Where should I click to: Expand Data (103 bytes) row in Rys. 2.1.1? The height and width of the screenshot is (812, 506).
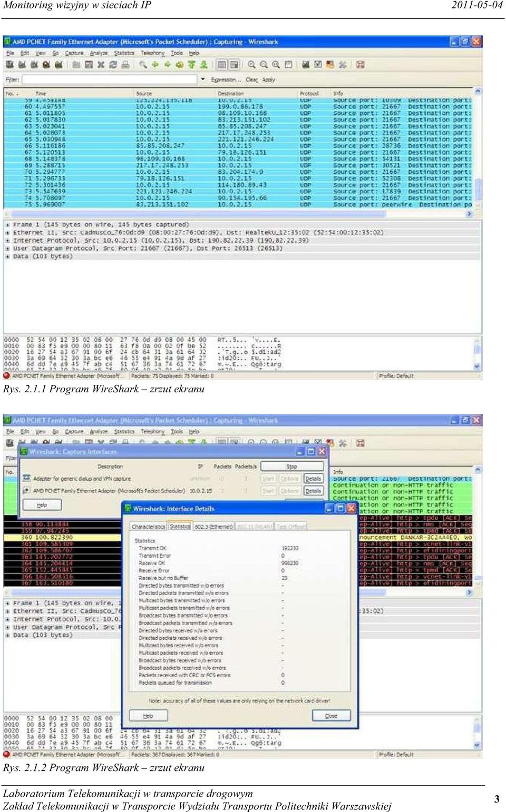pos(7,256)
